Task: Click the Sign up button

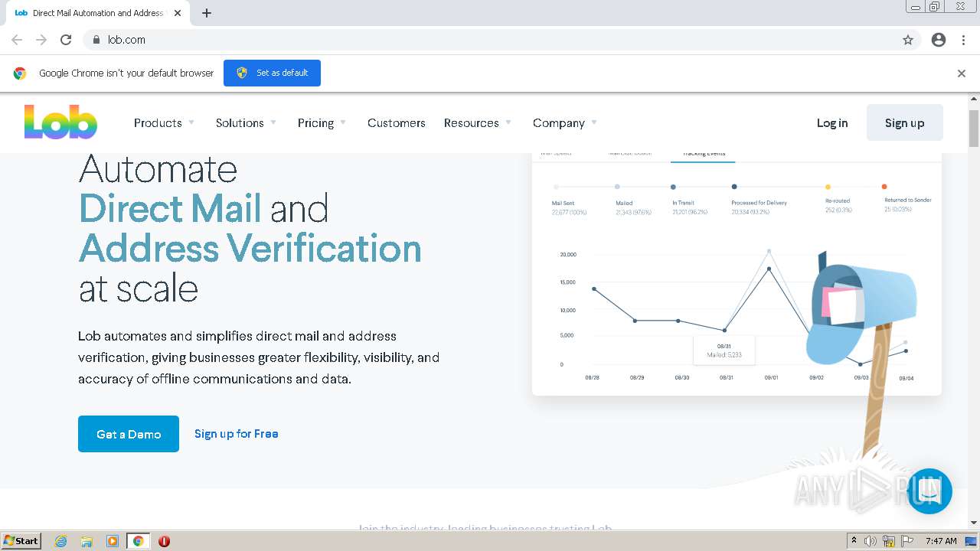Action: (904, 122)
